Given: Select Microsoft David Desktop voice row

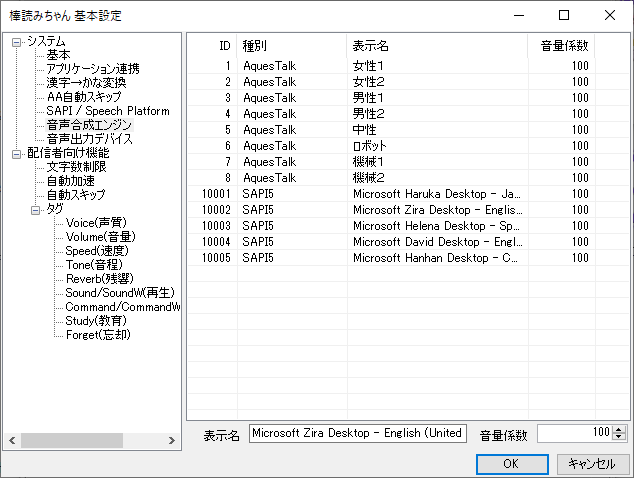Looking at the screenshot, I should (408, 242).
